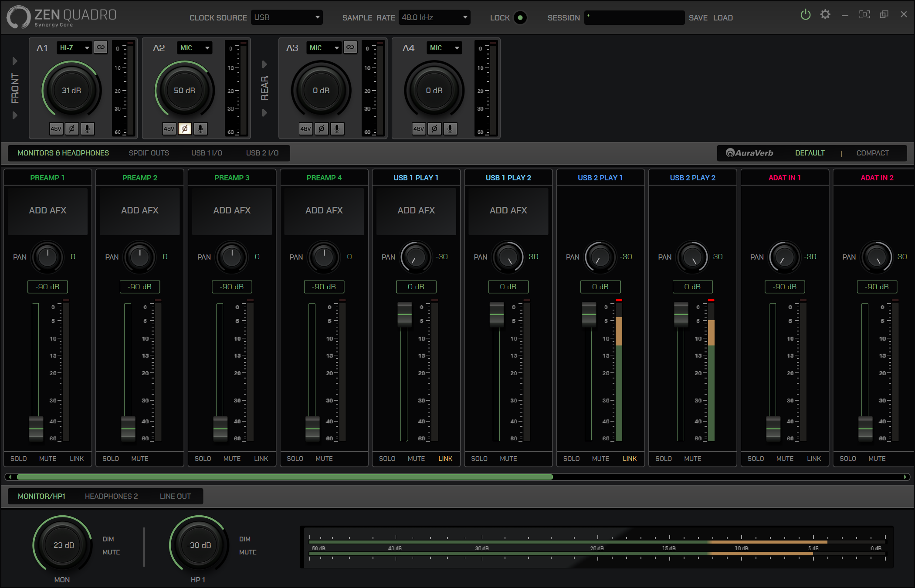The height and width of the screenshot is (588, 915).
Task: Click the session name field
Action: 634,17
